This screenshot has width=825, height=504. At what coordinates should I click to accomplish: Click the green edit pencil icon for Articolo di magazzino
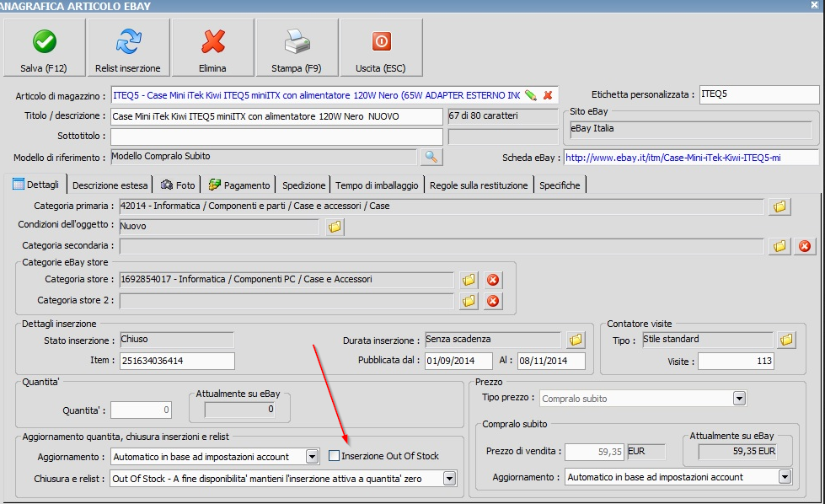tap(530, 95)
